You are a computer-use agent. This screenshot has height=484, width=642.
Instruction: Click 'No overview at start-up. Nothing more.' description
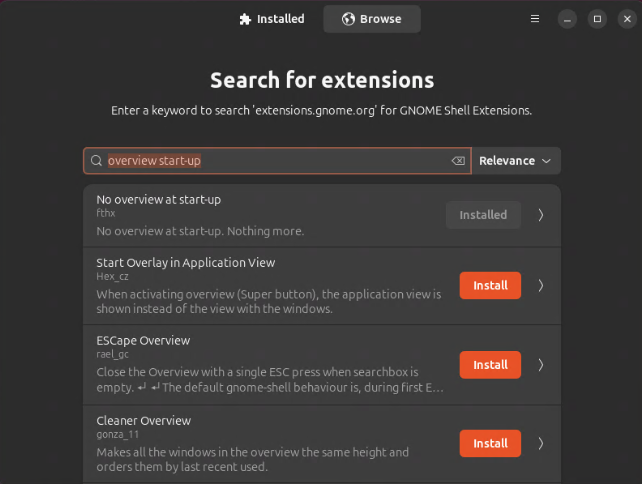pyautogui.click(x=200, y=231)
